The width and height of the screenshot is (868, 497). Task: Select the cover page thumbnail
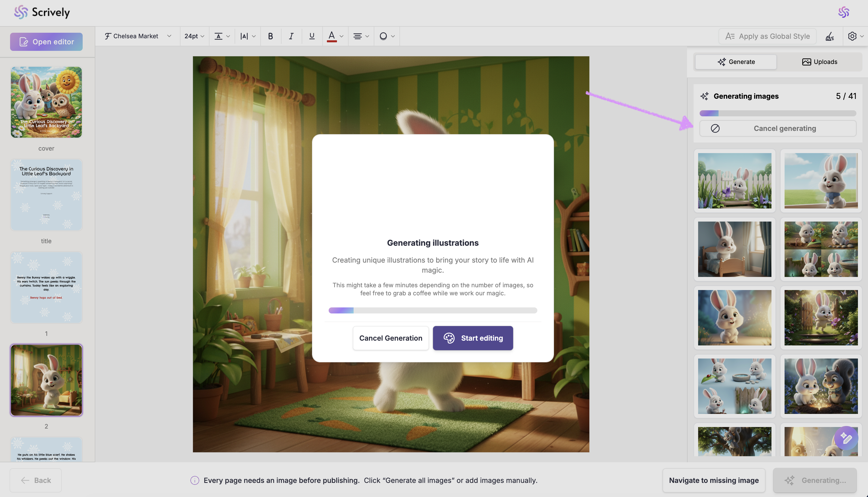point(46,102)
